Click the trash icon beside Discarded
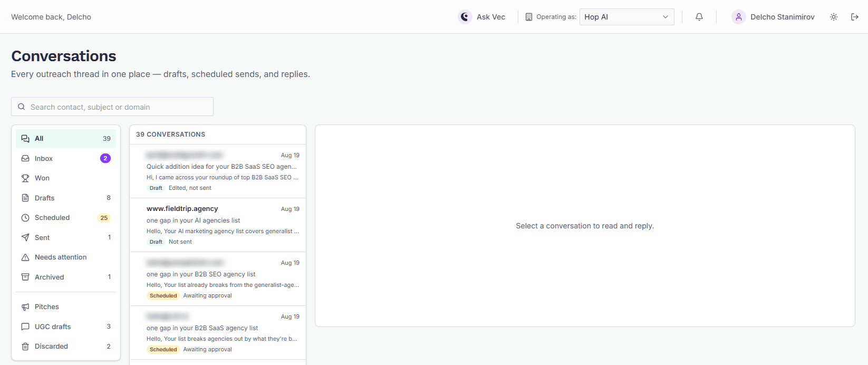Image resolution: width=868 pixels, height=365 pixels. tap(25, 347)
